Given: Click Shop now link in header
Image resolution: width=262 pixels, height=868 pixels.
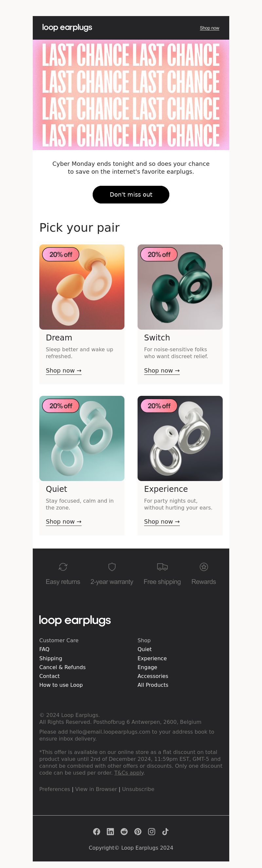Looking at the screenshot, I should click(210, 28).
